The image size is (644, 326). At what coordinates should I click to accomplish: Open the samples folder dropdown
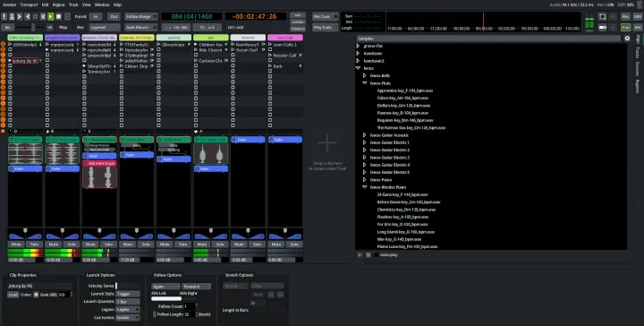(x=488, y=39)
